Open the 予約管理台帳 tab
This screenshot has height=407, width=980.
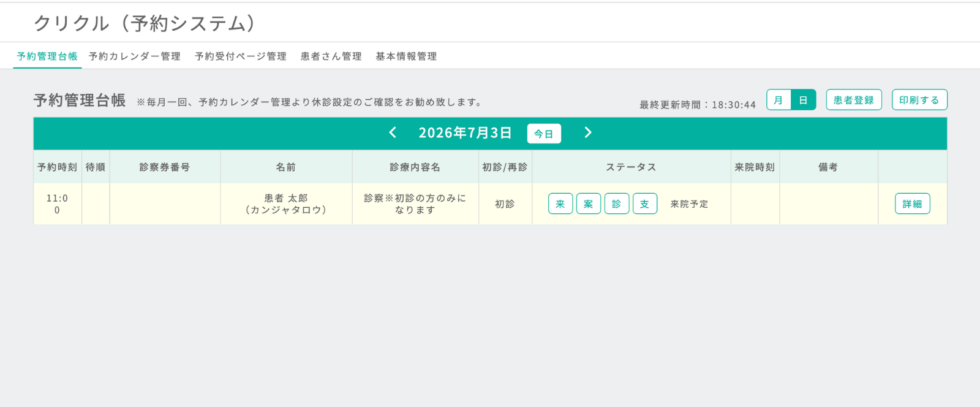point(47,56)
